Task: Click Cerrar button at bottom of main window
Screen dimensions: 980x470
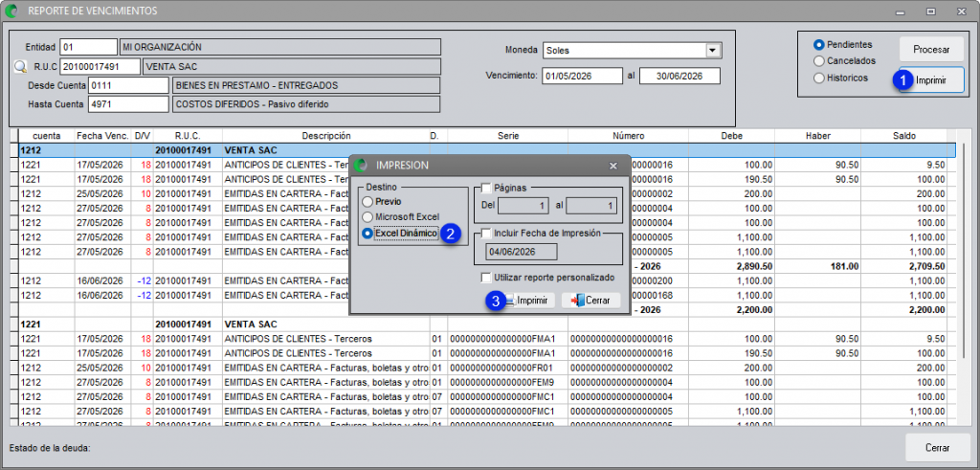Action: coord(938,448)
